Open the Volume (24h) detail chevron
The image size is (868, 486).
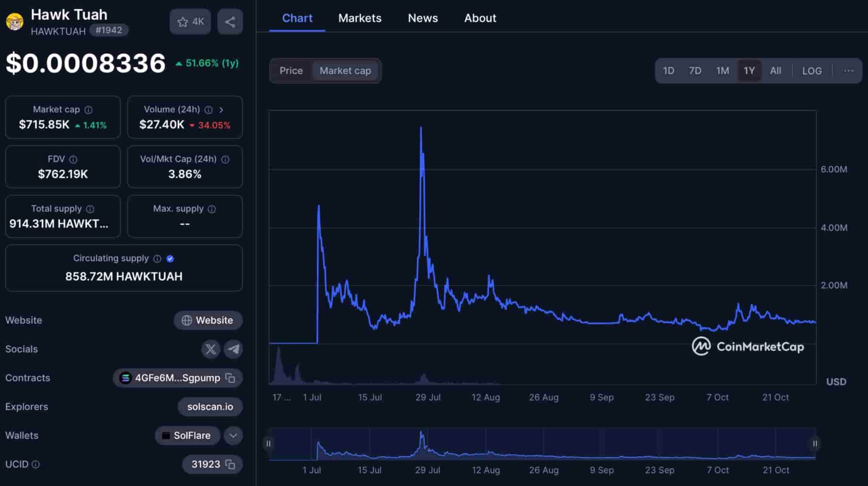[222, 110]
